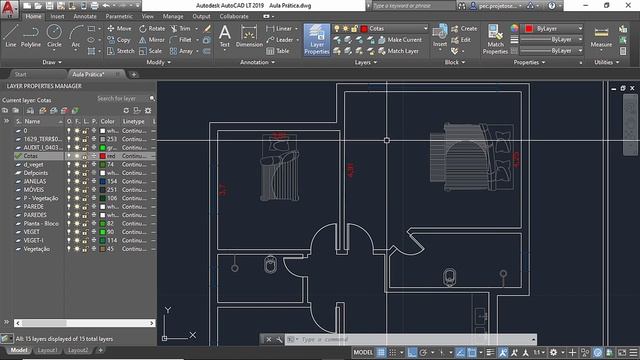Choose the Fillet tool
Image resolution: width=640 pixels, height=360 pixels.
[180, 40]
